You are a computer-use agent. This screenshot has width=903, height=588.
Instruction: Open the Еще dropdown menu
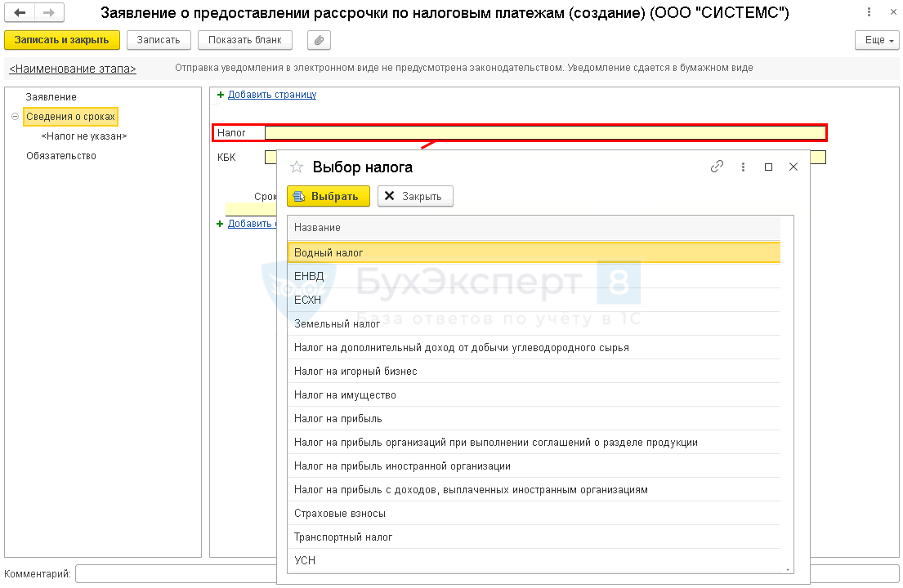point(877,40)
